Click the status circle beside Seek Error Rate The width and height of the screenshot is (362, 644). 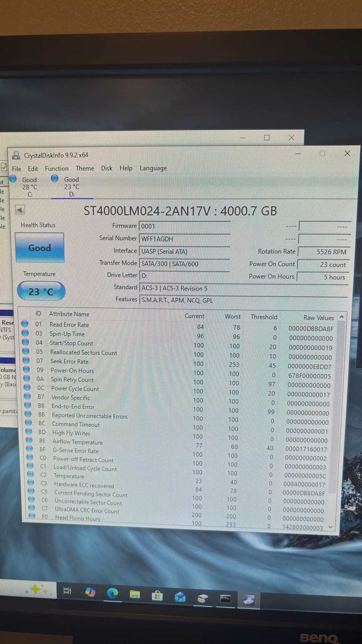click(26, 360)
